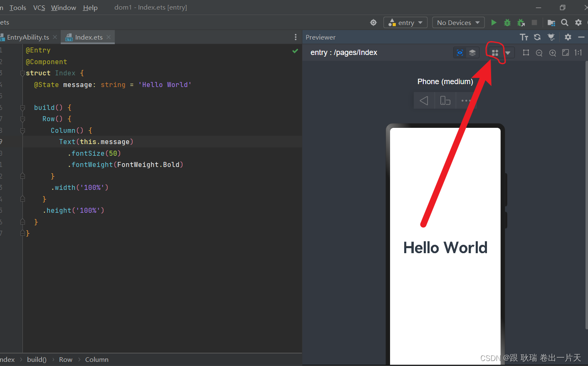This screenshot has height=366, width=588.
Task: Click the grey Stop square icon
Action: pyautogui.click(x=534, y=22)
